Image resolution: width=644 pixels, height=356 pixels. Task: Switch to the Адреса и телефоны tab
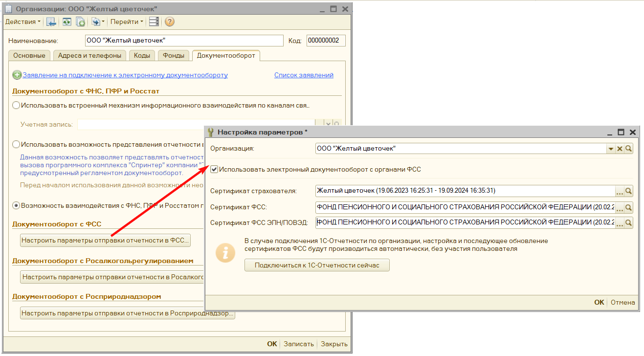tap(89, 55)
